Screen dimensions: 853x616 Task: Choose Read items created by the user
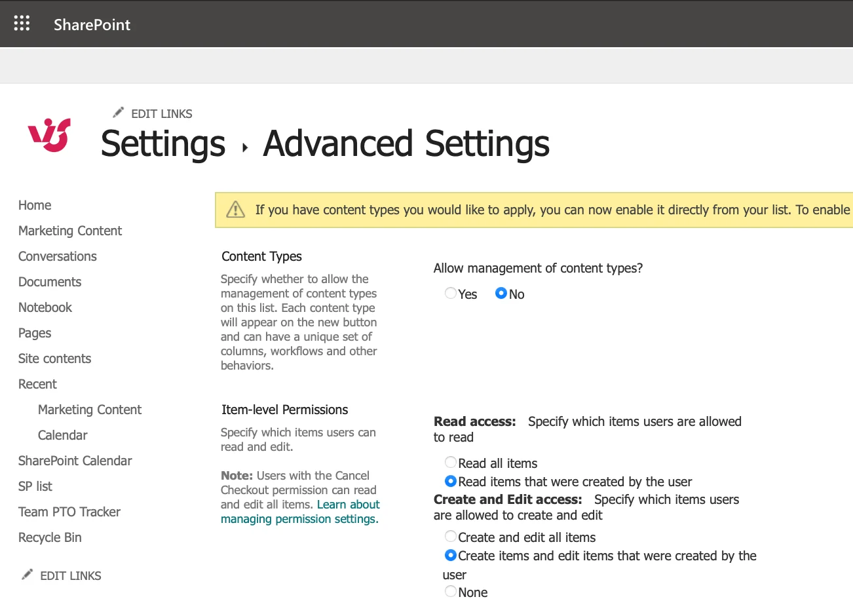point(451,481)
